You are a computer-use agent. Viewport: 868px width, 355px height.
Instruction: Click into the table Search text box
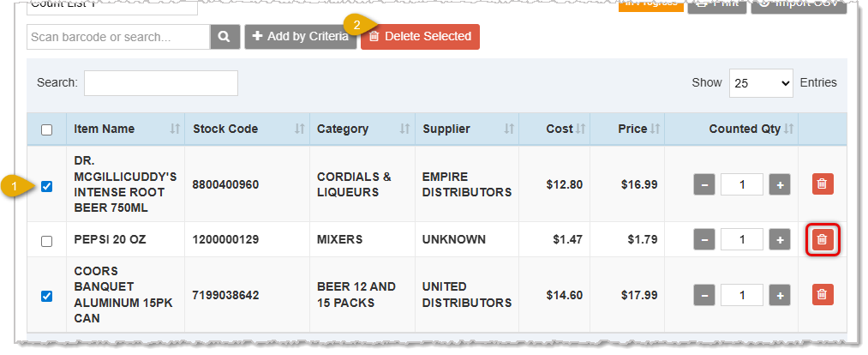pos(161,83)
